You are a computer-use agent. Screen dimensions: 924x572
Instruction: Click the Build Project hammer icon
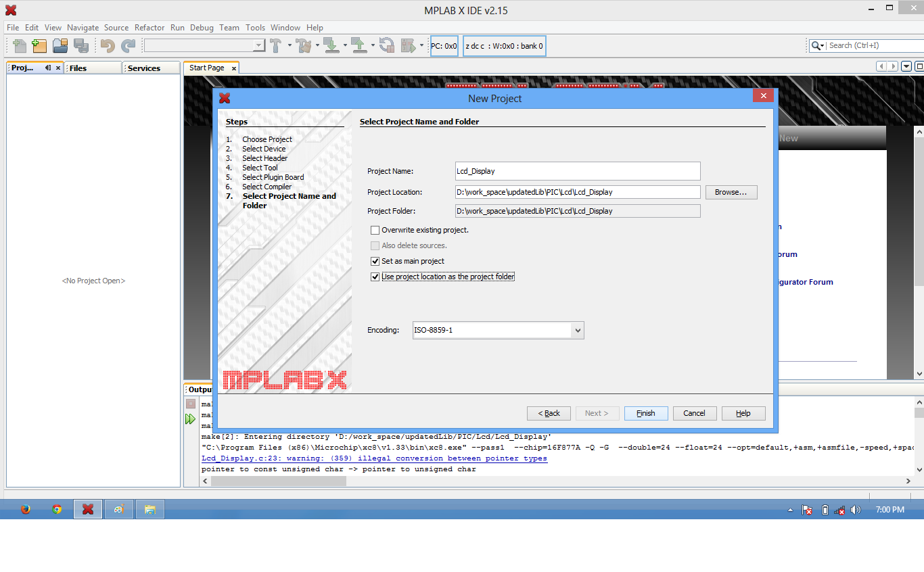276,46
